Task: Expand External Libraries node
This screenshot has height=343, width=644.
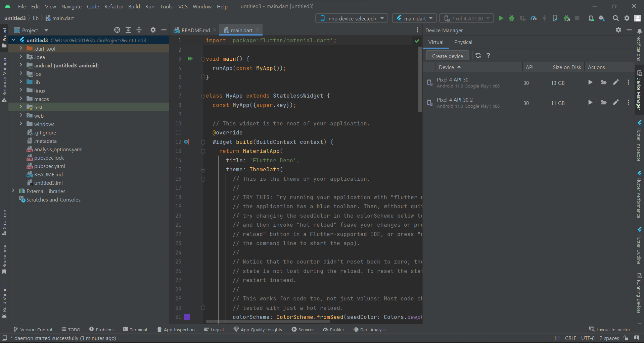Action: pos(13,191)
